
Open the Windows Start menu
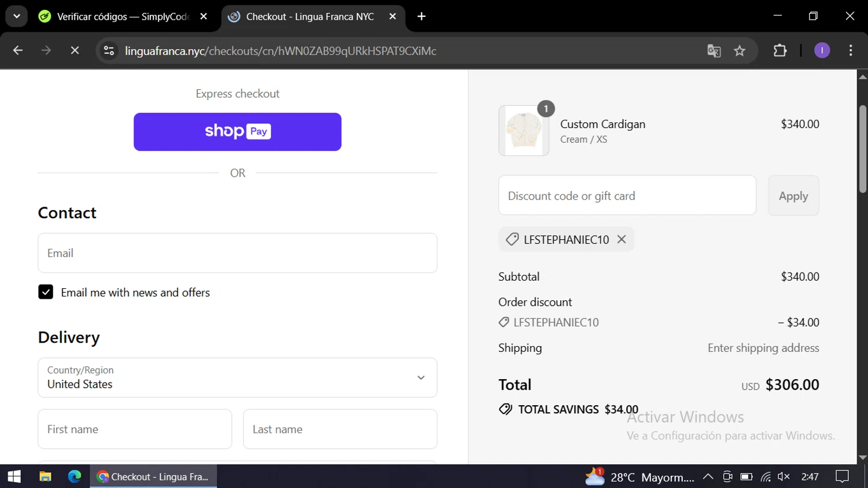(x=14, y=476)
